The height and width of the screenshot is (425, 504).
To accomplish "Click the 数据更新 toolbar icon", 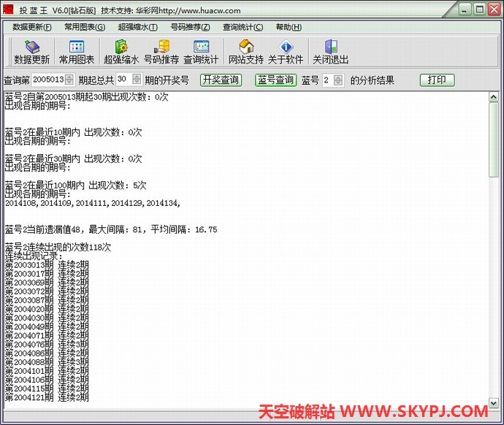I will 31,47.
